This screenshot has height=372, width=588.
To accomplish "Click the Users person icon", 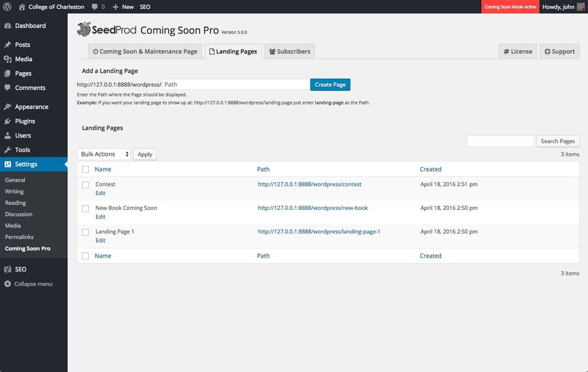I will pyautogui.click(x=7, y=135).
